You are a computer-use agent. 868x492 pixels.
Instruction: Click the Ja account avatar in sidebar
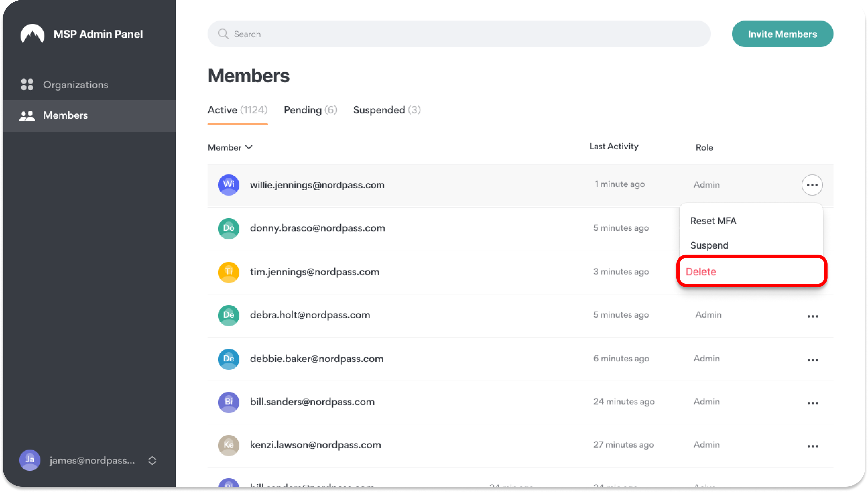30,460
